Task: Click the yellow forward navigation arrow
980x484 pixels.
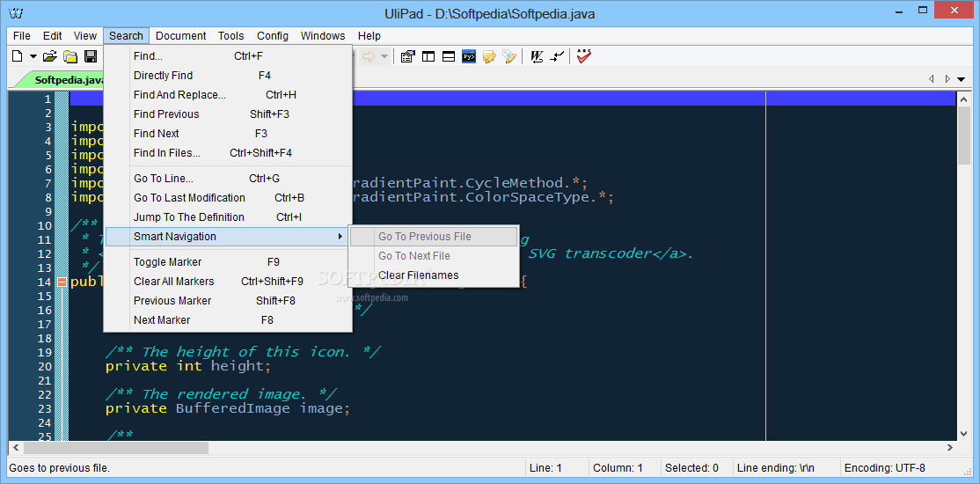Action: click(x=369, y=57)
